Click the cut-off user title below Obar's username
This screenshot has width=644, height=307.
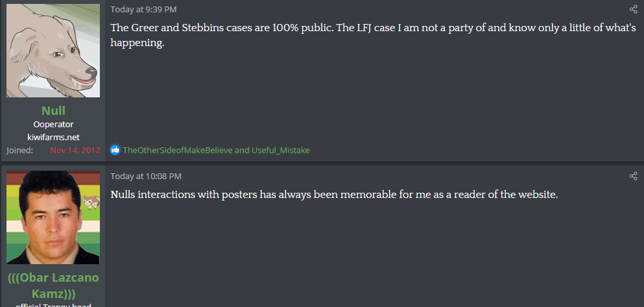coord(53,304)
